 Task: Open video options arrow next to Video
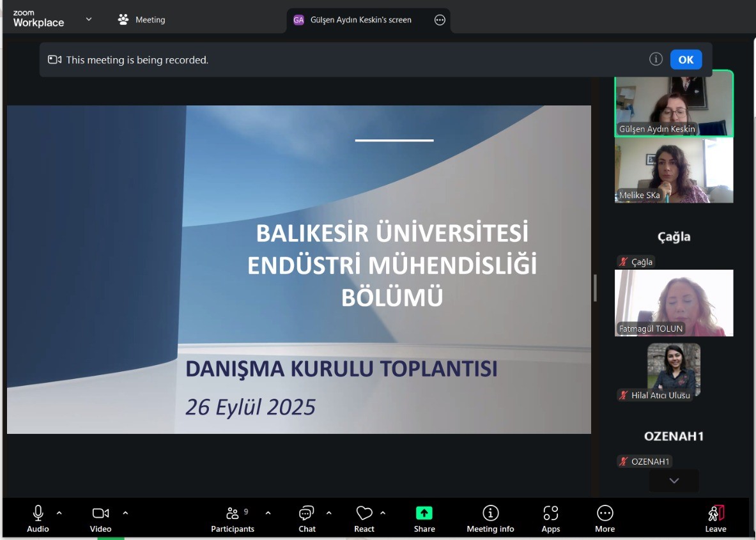point(125,514)
